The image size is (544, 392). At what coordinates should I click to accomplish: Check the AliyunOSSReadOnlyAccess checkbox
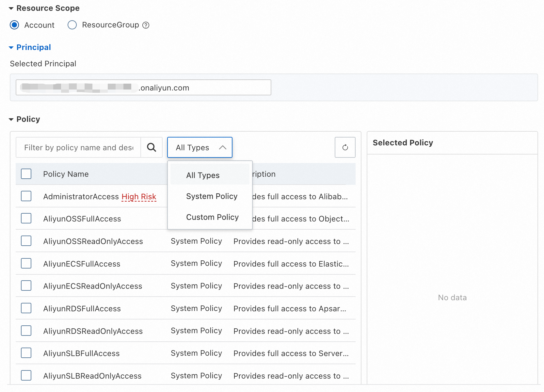coord(26,241)
